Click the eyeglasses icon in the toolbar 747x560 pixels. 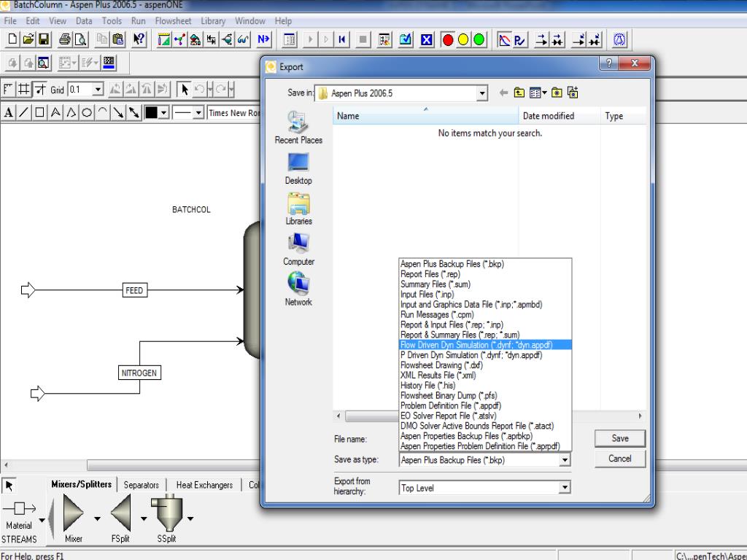[244, 39]
